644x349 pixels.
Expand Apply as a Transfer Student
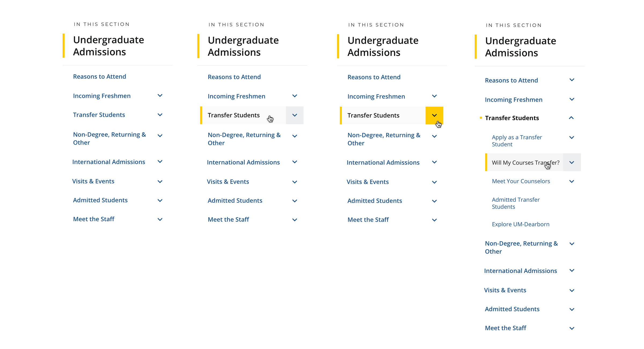(x=572, y=137)
